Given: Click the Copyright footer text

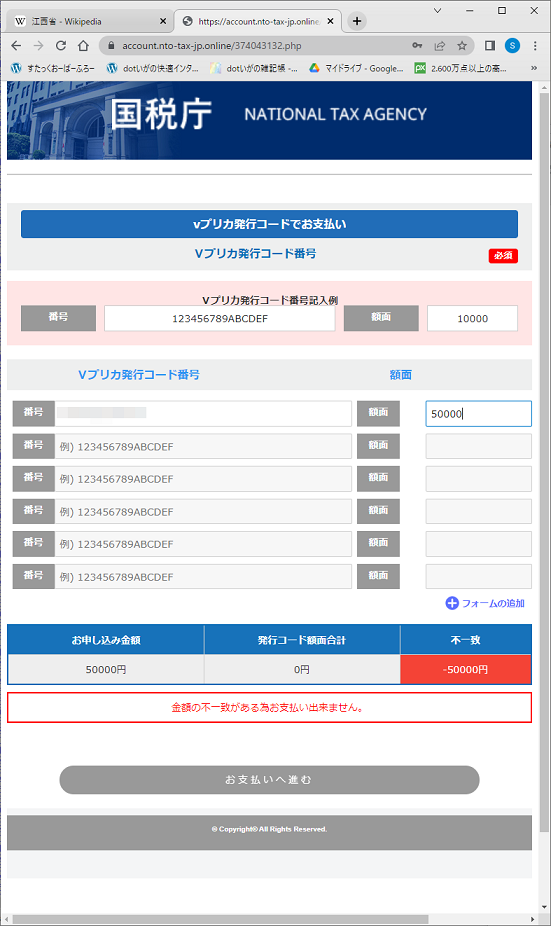Looking at the screenshot, I should (x=269, y=829).
